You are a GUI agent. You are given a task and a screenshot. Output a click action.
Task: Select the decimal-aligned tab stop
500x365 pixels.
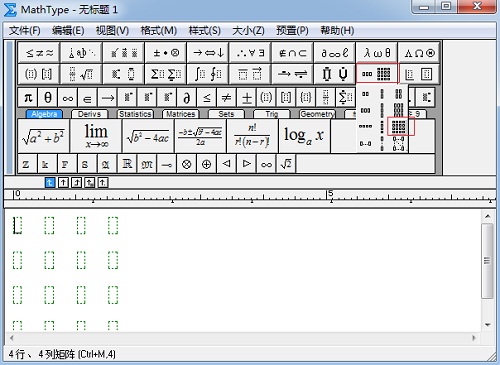(x=103, y=182)
